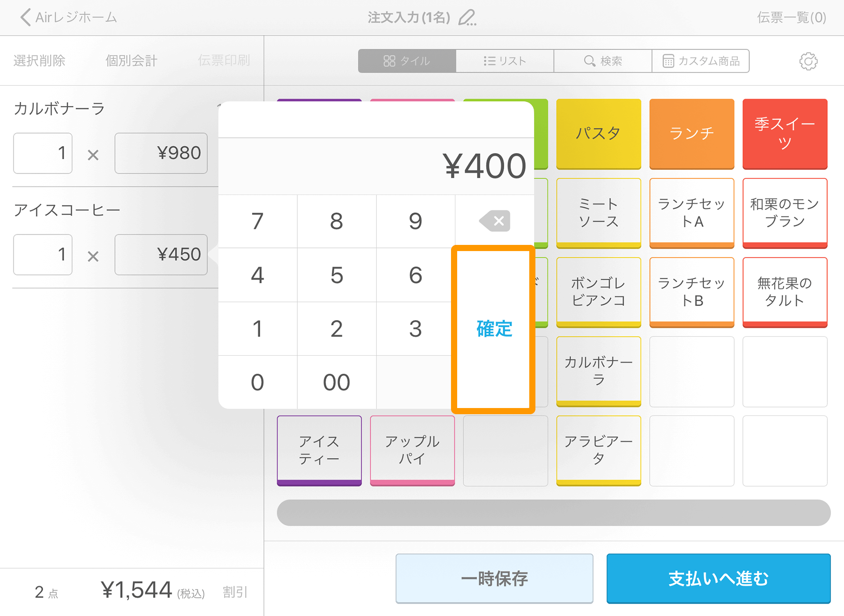Viewport: 844px width, 616px height.
Task: Add ランチセットB to order
Action: click(x=692, y=292)
